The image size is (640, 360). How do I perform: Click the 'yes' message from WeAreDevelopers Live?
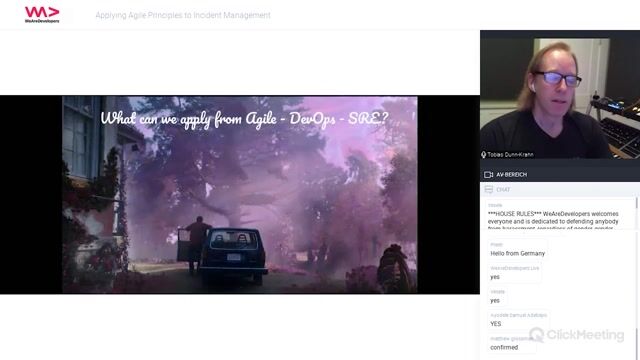[x=495, y=277]
